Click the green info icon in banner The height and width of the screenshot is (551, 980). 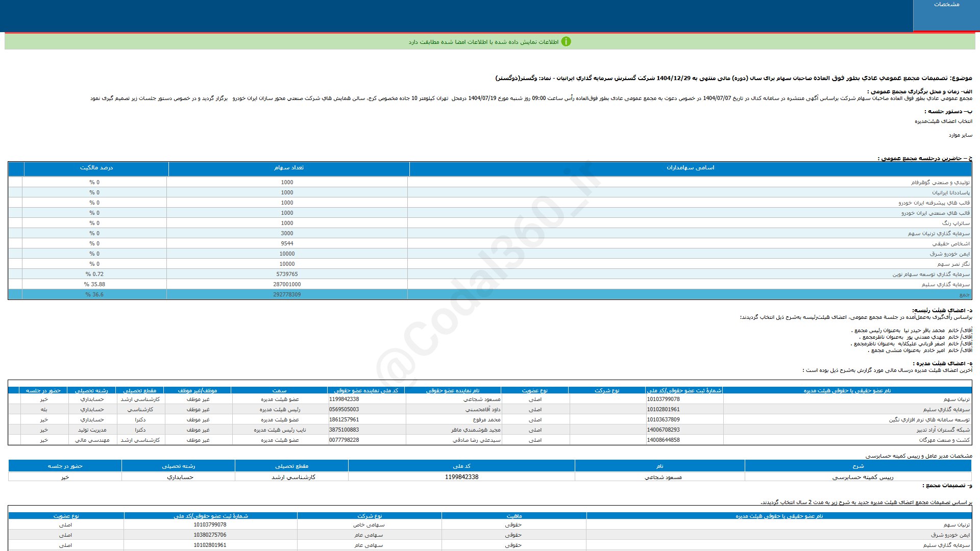coord(566,42)
